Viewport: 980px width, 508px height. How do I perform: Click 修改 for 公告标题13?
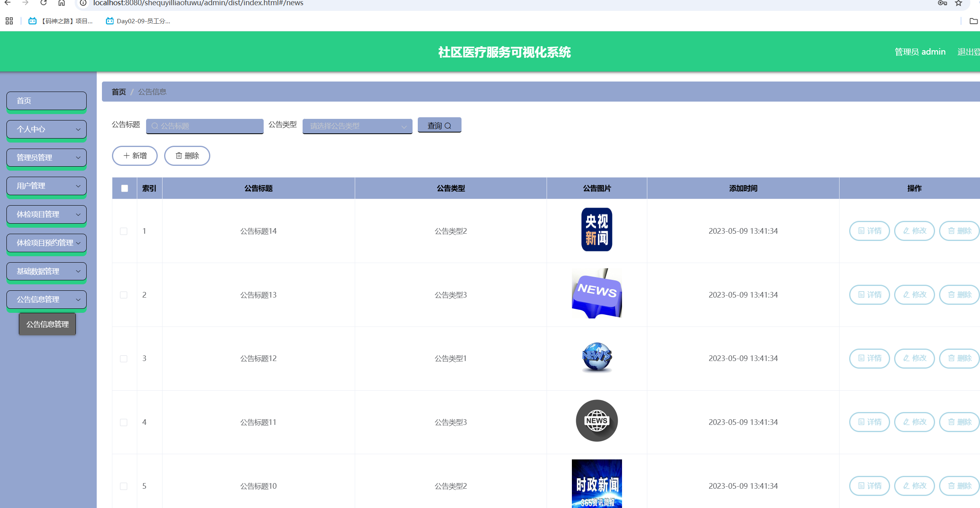click(x=915, y=295)
